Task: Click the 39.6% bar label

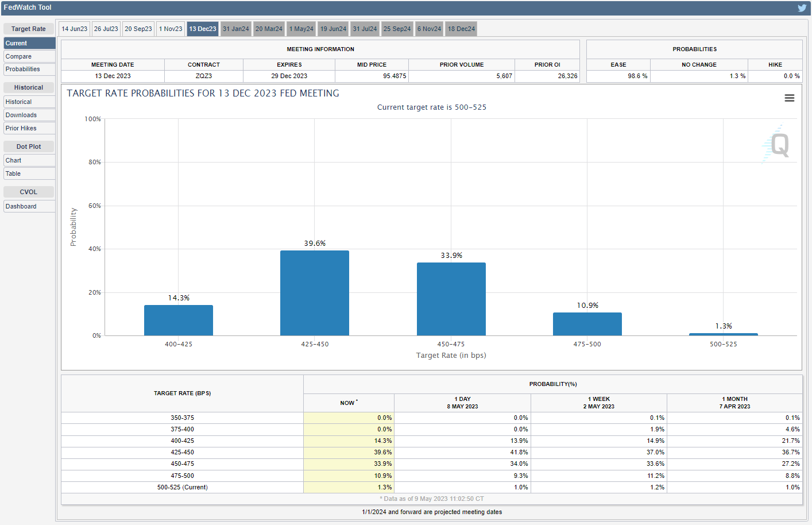Action: point(315,244)
